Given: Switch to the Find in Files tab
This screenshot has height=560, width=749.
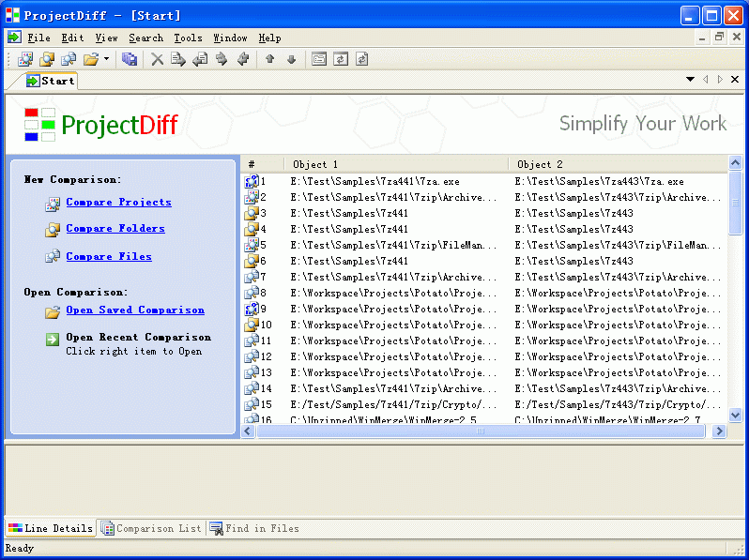Looking at the screenshot, I should click(254, 528).
